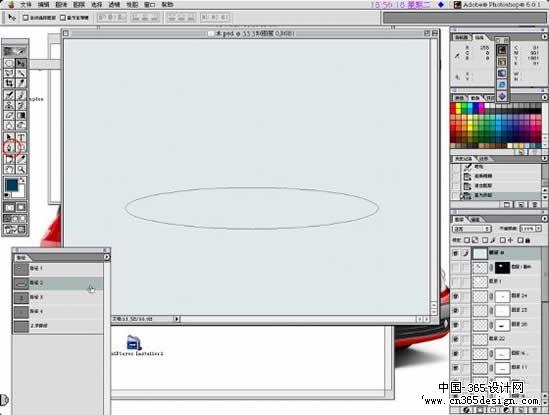The width and height of the screenshot is (549, 415).
Task: Pick the Gradient tool in toolbox
Action: (21, 115)
